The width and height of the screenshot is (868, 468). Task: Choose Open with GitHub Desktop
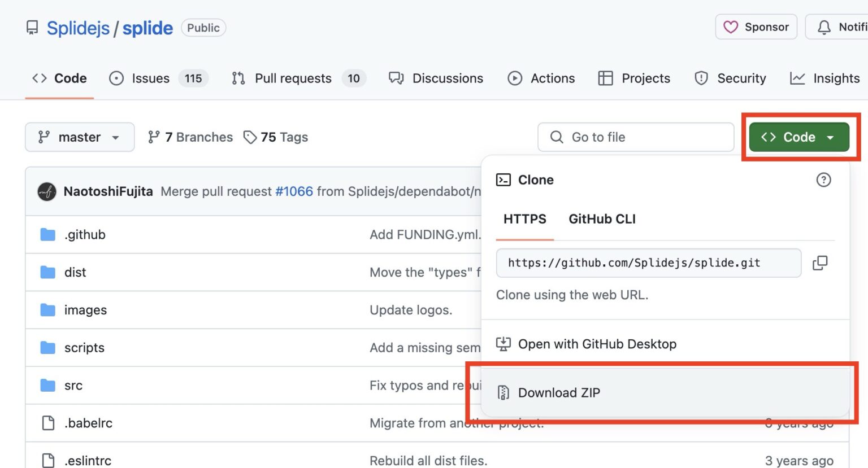click(x=597, y=344)
